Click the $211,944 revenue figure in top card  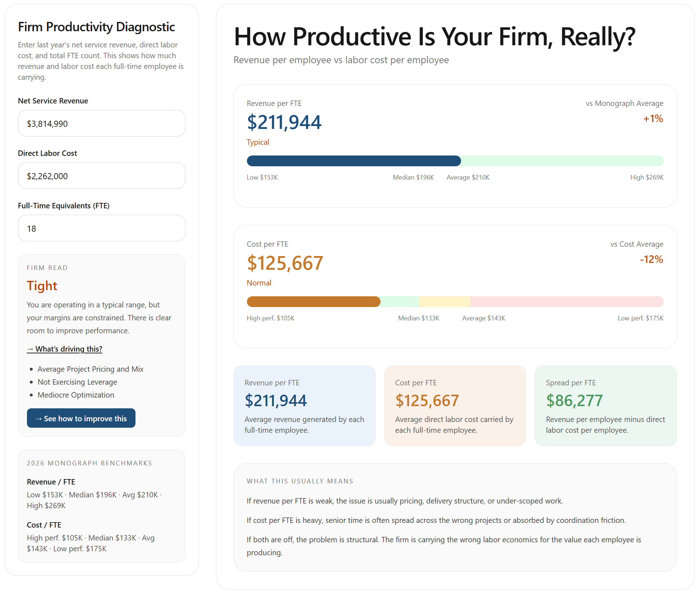[x=284, y=122]
